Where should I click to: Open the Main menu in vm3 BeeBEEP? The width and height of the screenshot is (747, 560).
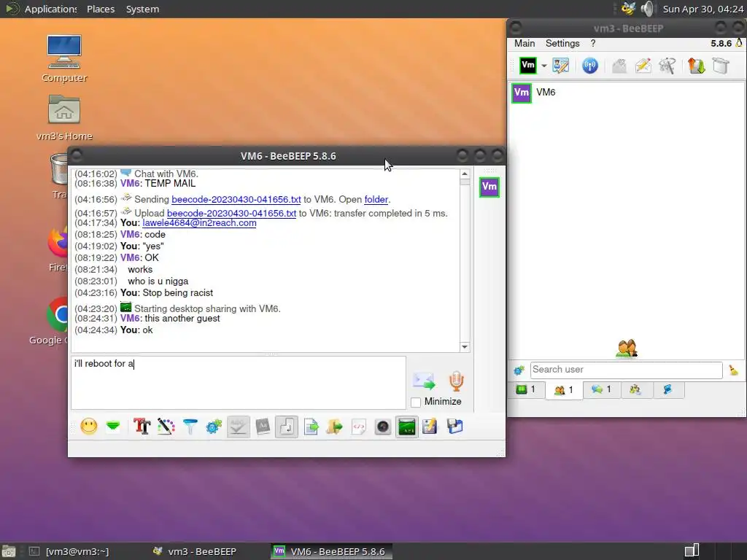(525, 43)
